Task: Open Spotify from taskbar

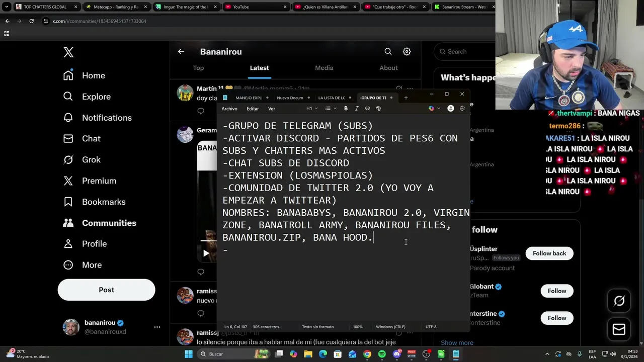Action: coord(382,354)
